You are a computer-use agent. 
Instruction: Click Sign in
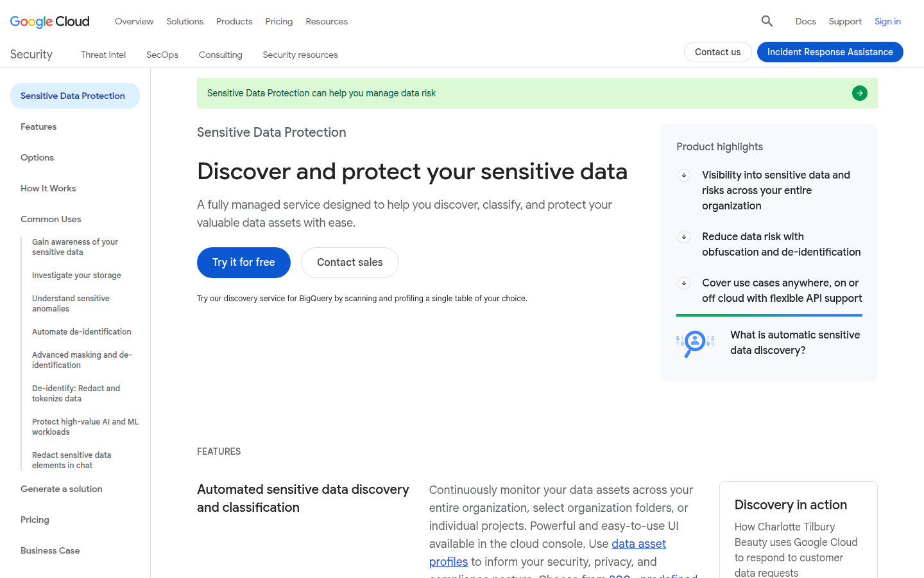click(x=887, y=21)
